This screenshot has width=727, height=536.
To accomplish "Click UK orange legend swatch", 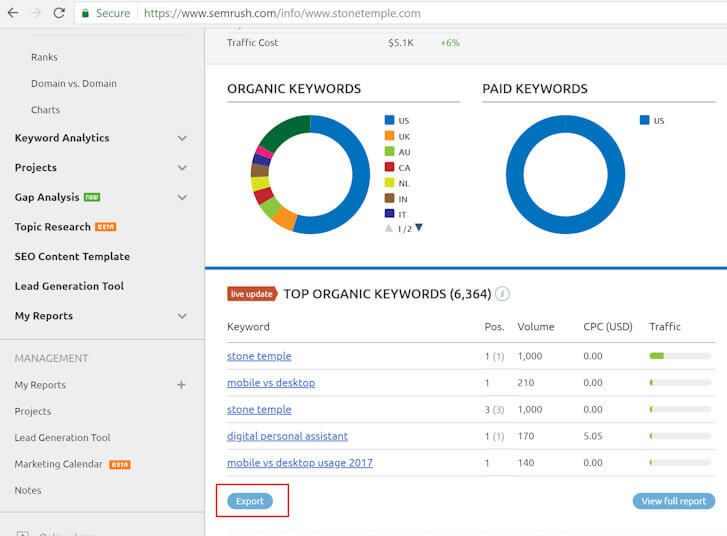I will (389, 136).
